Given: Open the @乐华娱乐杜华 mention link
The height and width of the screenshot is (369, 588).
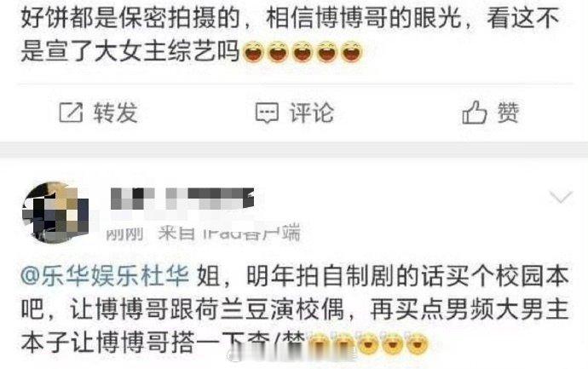Looking at the screenshot, I should tap(105, 276).
